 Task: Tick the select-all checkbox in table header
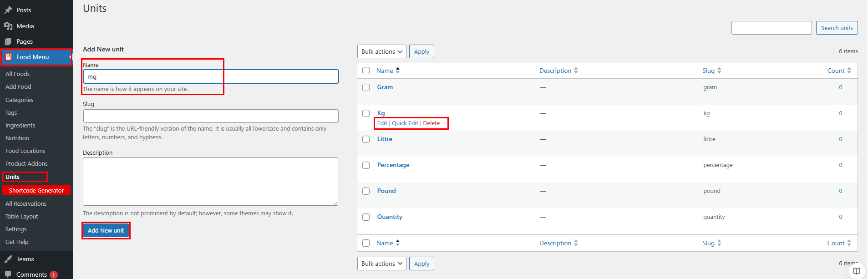point(366,71)
